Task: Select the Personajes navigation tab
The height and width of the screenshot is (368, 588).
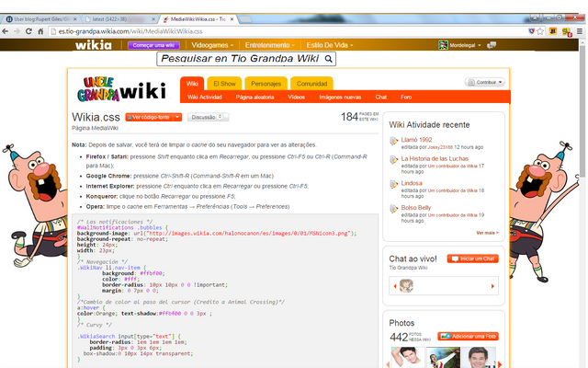Action: coord(266,84)
